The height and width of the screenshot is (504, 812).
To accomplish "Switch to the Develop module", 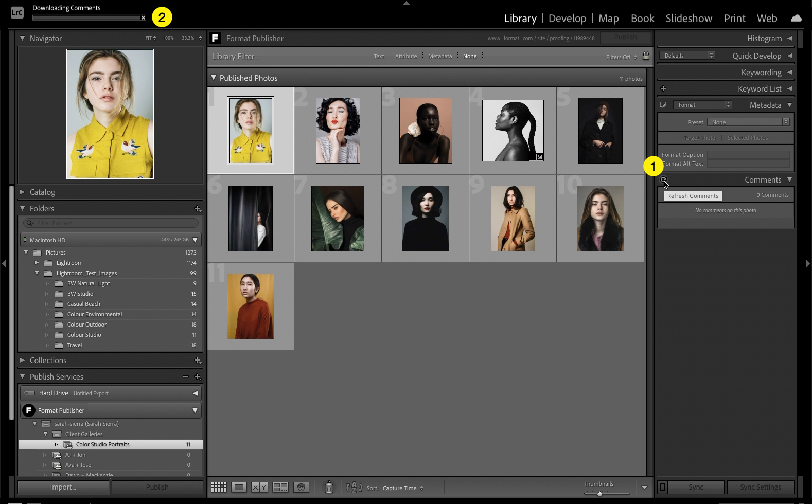I will (x=567, y=19).
